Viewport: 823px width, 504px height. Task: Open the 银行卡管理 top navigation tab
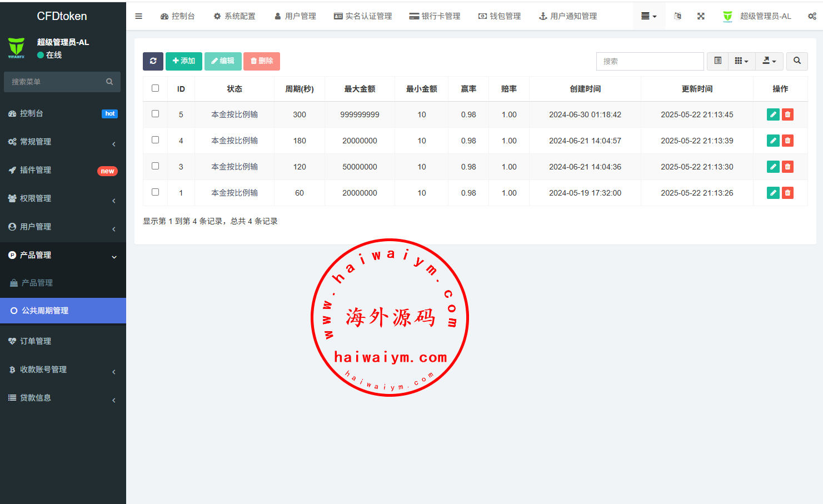[435, 16]
